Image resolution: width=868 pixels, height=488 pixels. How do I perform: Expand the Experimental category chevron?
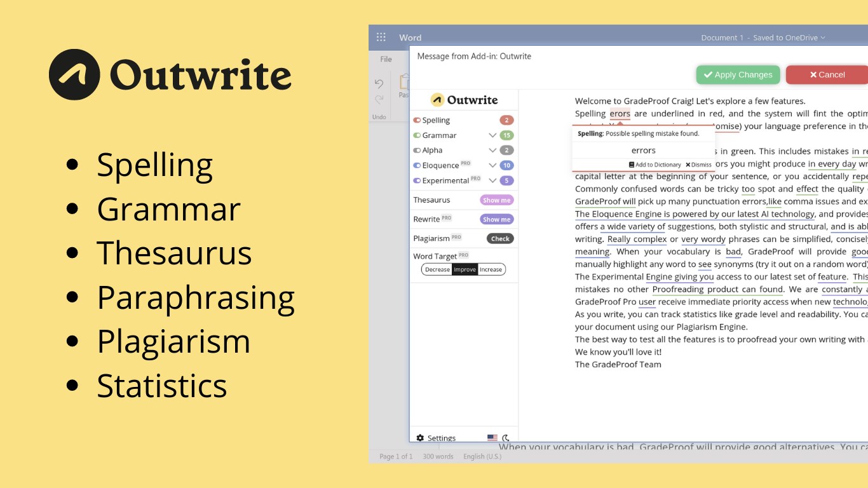coord(492,180)
